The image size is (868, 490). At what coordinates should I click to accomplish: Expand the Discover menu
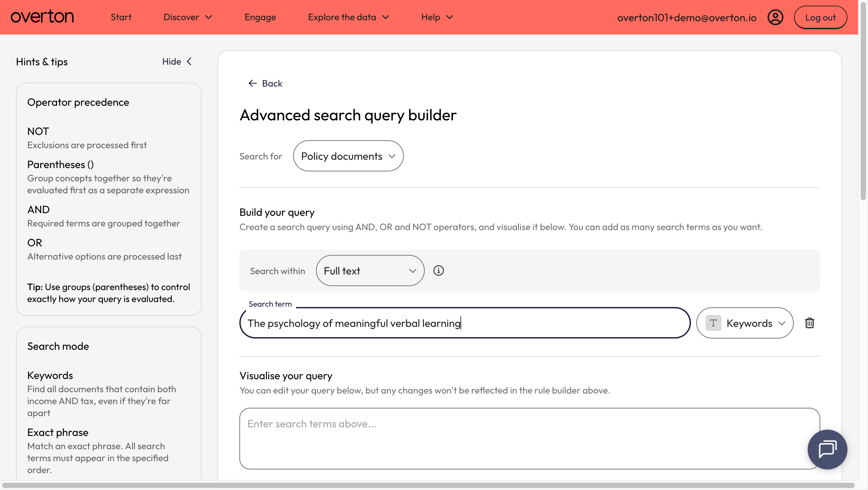188,17
